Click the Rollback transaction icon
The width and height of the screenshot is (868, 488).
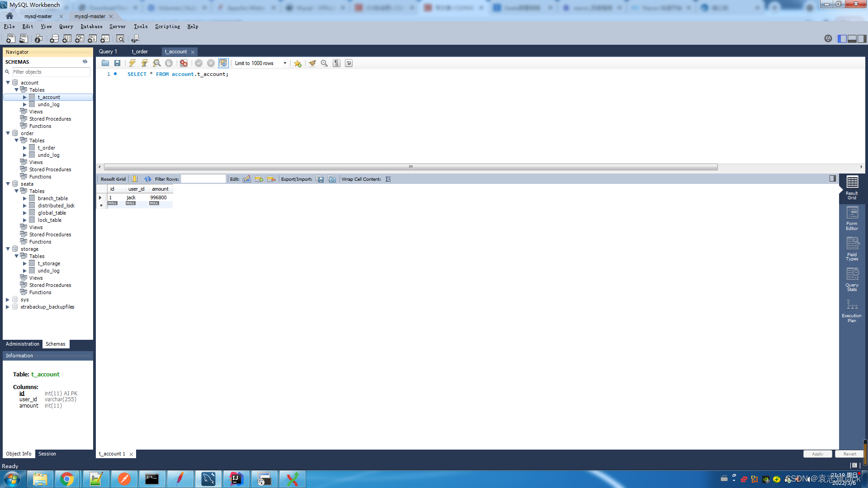(x=211, y=63)
